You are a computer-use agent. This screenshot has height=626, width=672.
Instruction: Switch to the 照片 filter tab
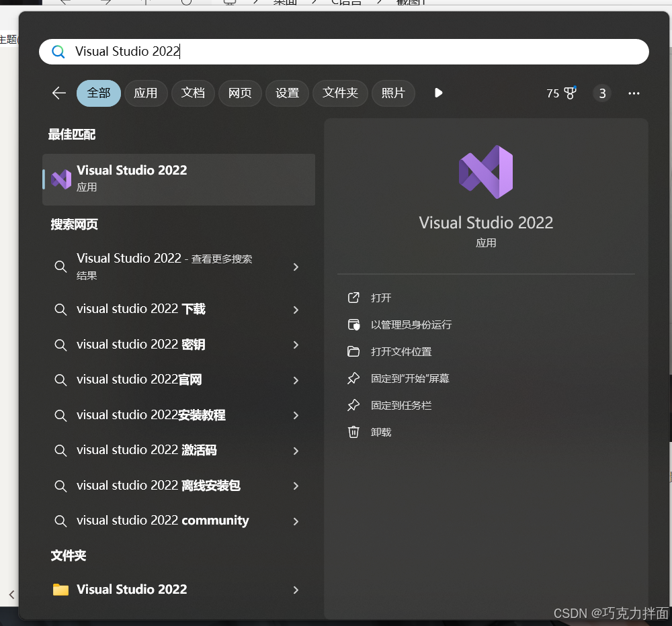coord(393,93)
